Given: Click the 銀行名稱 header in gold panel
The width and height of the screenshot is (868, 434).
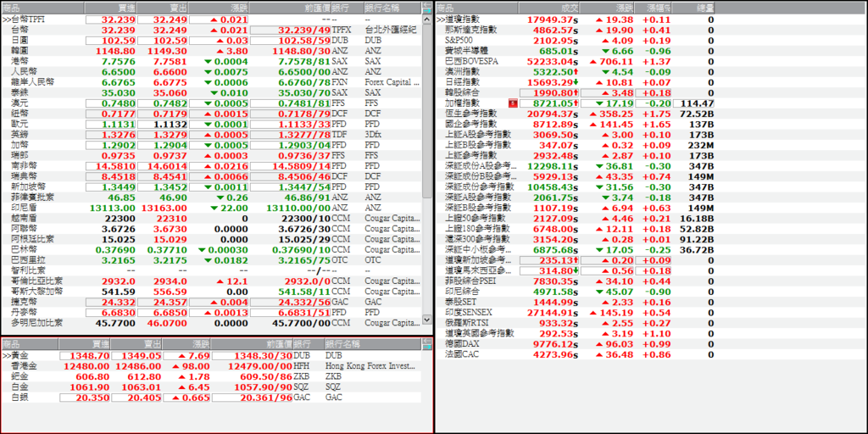Looking at the screenshot, I should pos(373,344).
